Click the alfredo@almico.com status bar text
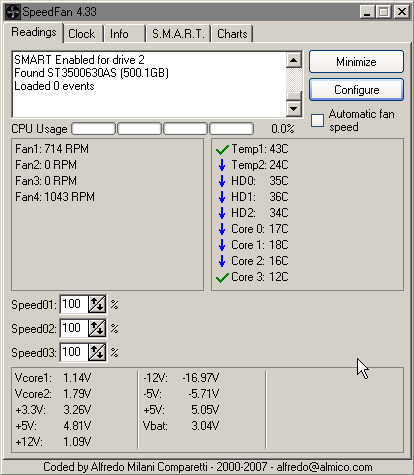Image resolution: width=414 pixels, height=475 pixels. coord(324,467)
